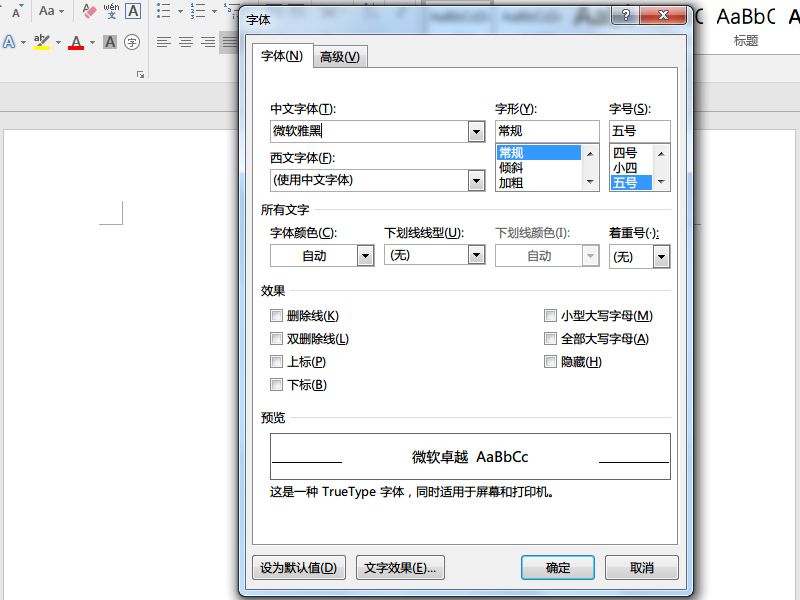Image resolution: width=800 pixels, height=600 pixels.
Task: Enable the 删除线(K) strikethrough checkbox
Action: click(277, 316)
